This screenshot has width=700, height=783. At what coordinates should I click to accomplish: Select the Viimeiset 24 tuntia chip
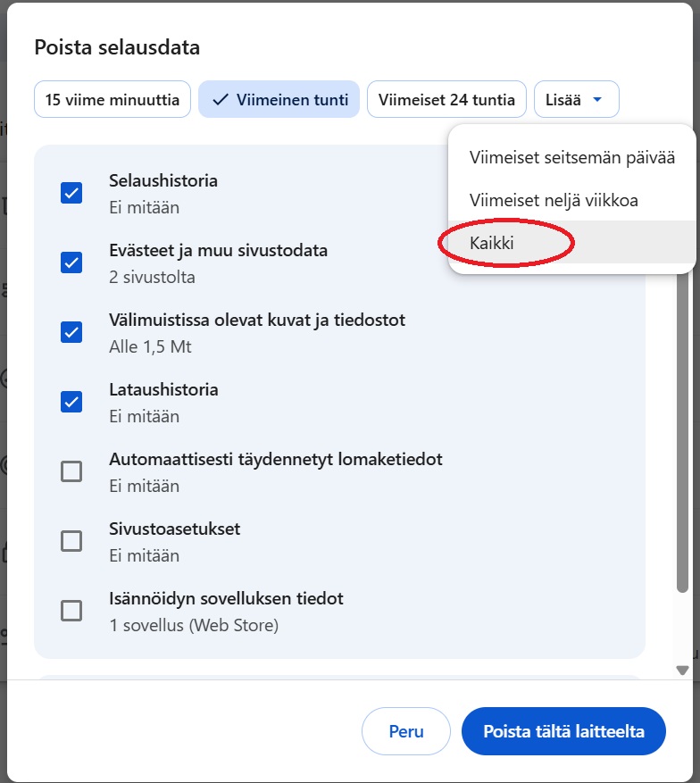[446, 98]
